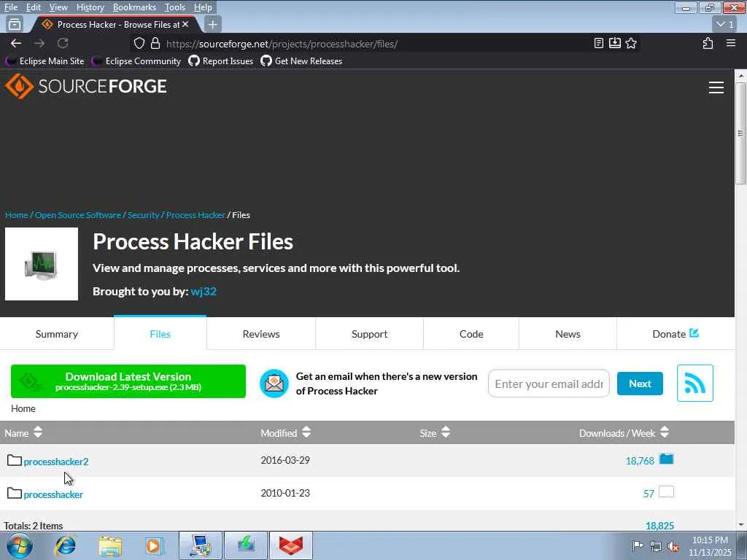Select the Files tab

[x=160, y=334]
